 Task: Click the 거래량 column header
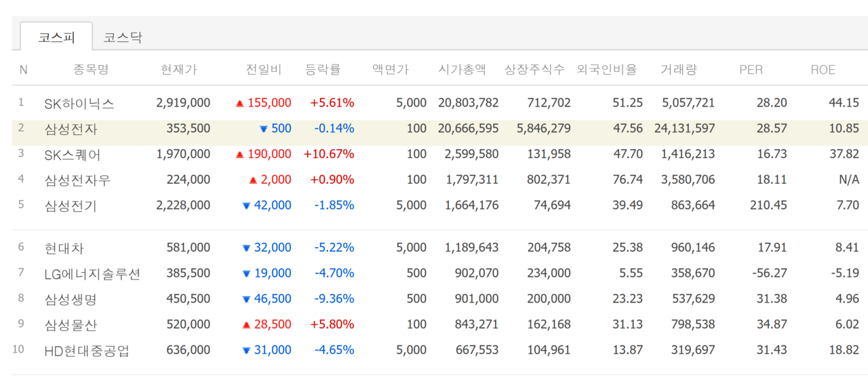point(679,69)
